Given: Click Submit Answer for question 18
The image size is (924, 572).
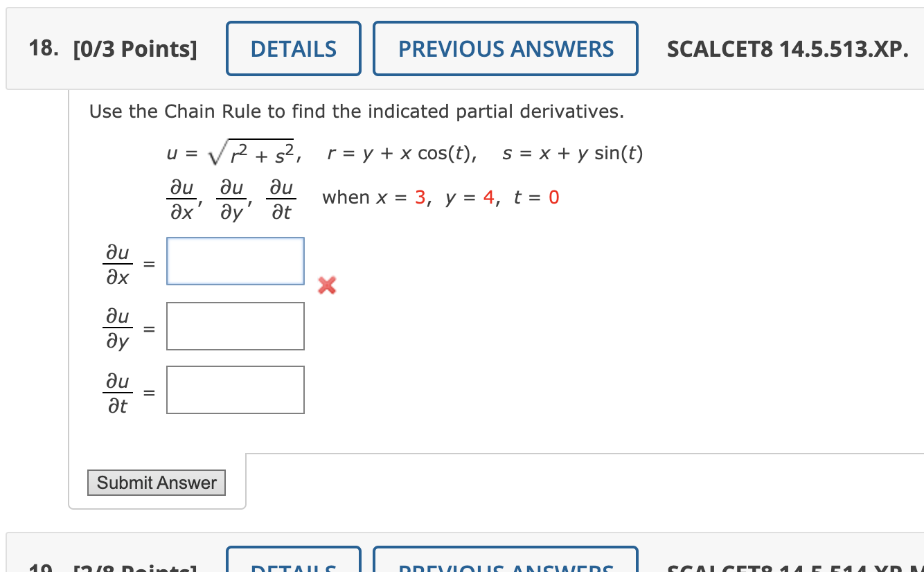Looking at the screenshot, I should 156,483.
